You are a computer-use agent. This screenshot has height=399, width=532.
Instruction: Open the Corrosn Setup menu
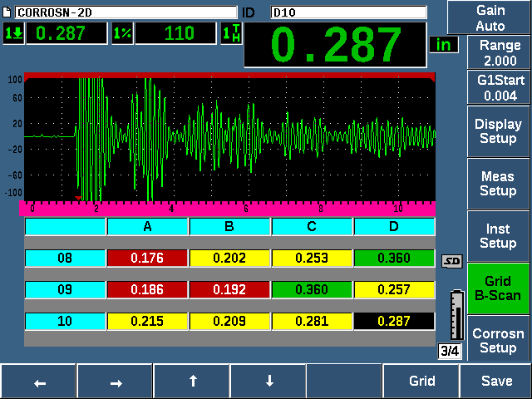(x=499, y=338)
